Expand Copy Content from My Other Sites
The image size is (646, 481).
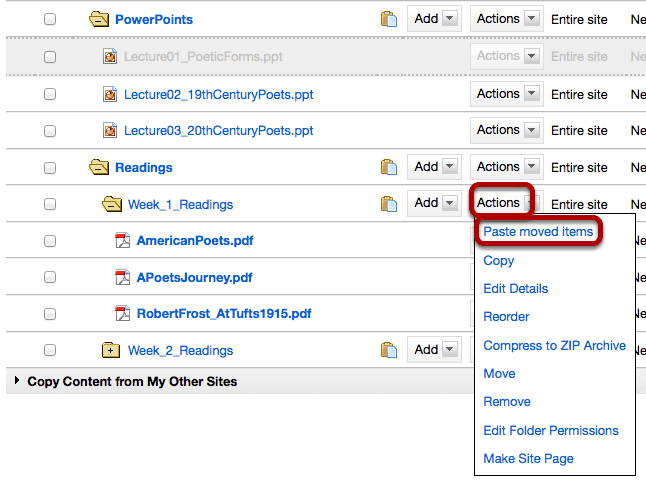[x=17, y=380]
